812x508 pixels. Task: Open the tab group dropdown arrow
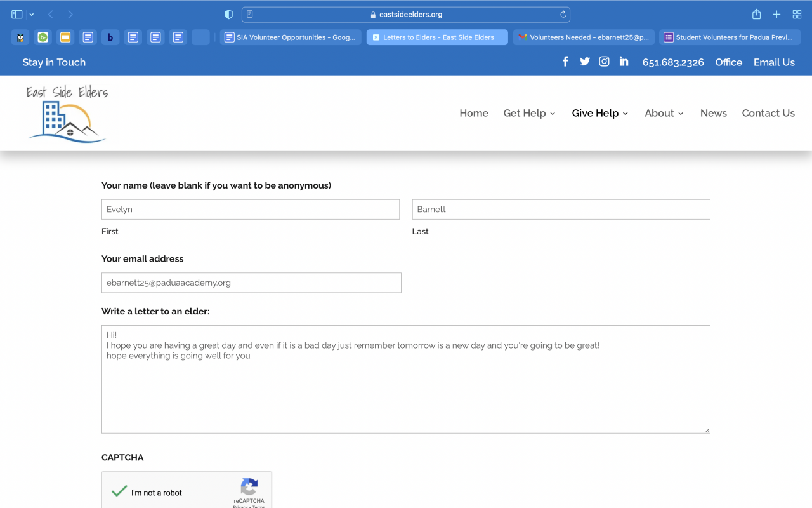(32, 15)
